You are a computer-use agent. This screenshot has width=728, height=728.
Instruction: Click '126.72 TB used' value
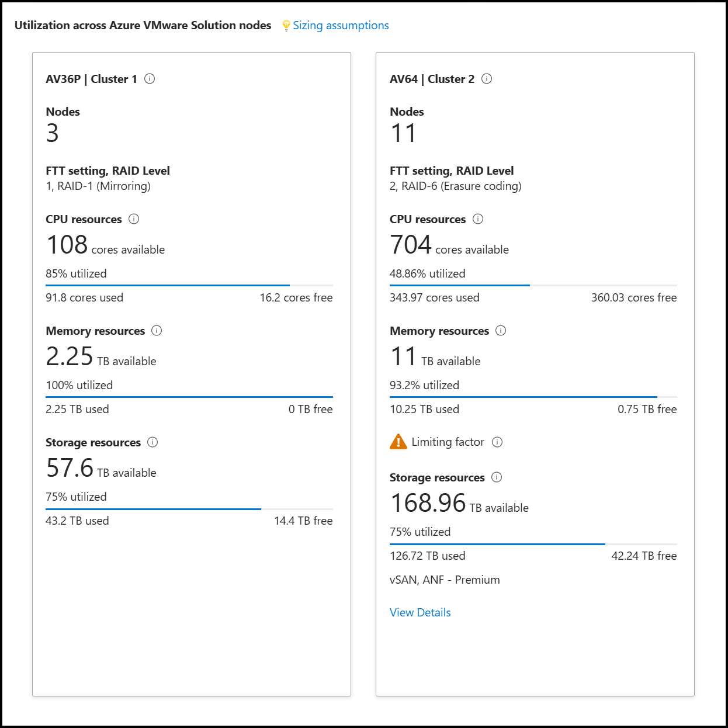pyautogui.click(x=427, y=556)
